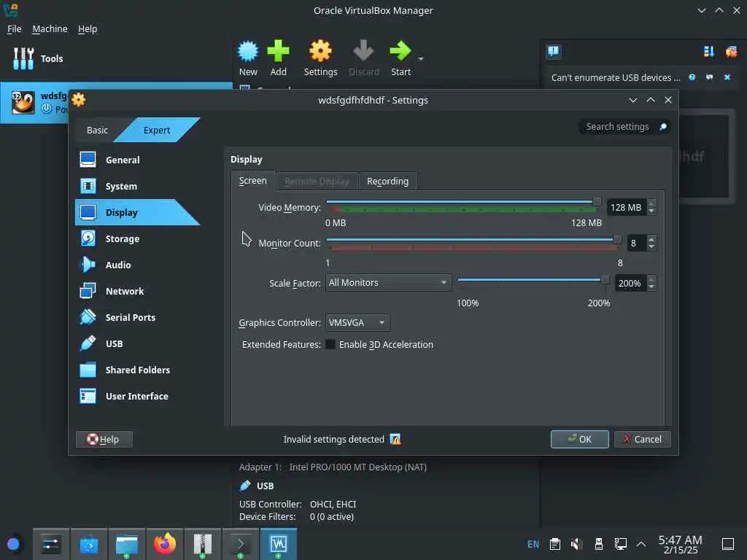747x560 pixels.
Task: Increase the Video Memory spinbox value
Action: coord(651,203)
